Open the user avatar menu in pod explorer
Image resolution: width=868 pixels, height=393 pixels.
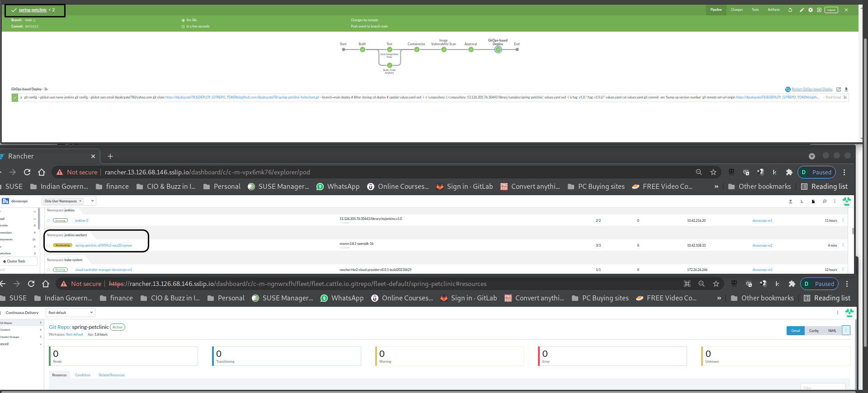point(847,201)
